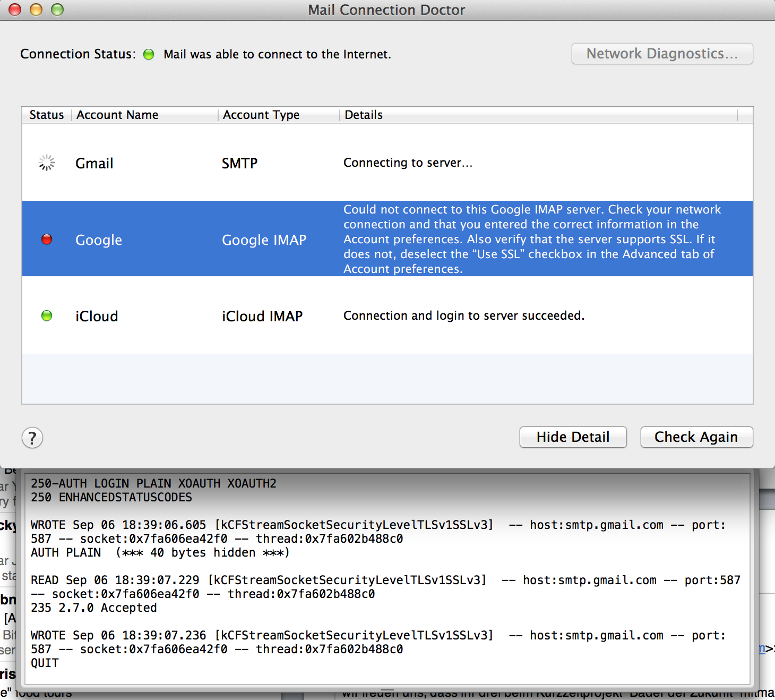The image size is (775, 700).
Task: Sort by the Account Type column header
Action: click(x=279, y=115)
